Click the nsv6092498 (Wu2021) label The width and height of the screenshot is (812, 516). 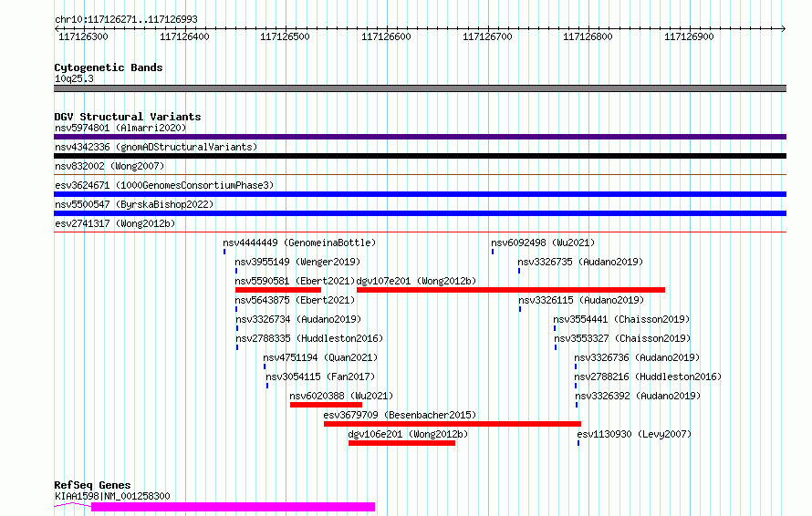543,243
